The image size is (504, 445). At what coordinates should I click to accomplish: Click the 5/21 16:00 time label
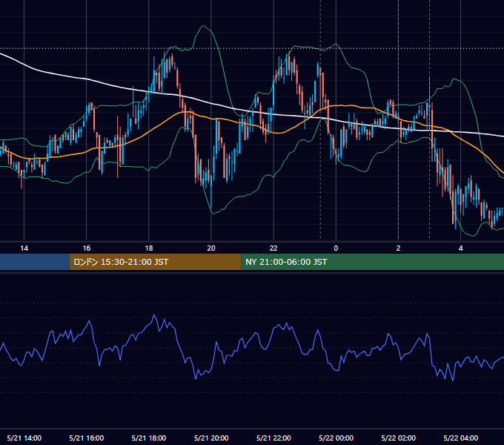87,438
